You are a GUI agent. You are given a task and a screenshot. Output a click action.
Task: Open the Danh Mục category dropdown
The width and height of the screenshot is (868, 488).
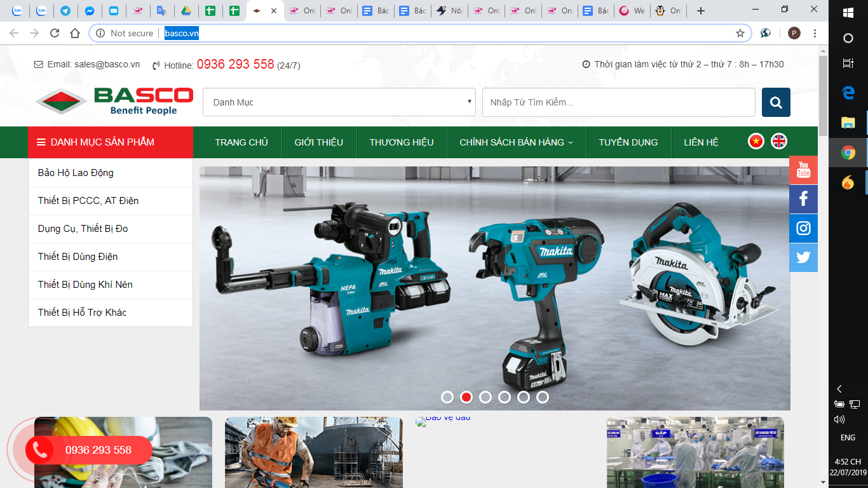(339, 102)
